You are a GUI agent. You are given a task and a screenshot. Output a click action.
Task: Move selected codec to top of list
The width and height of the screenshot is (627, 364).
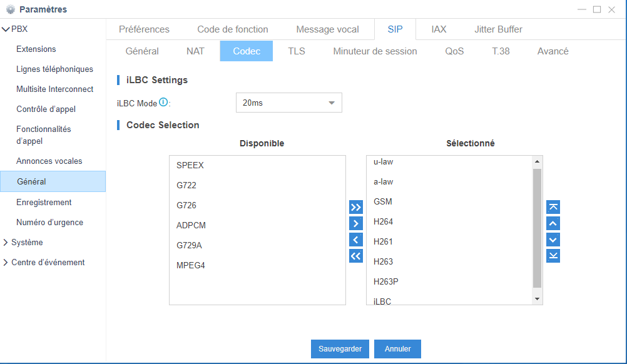pos(553,207)
